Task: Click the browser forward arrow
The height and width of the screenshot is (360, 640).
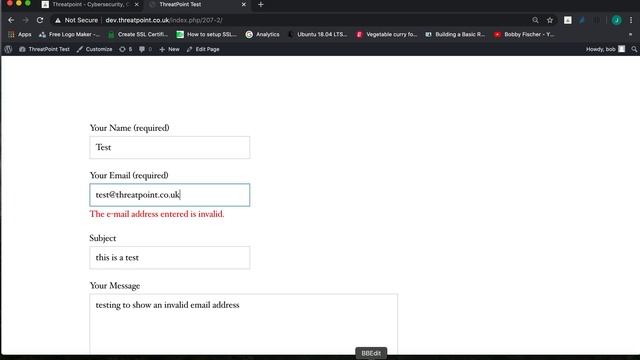Action: click(x=25, y=20)
